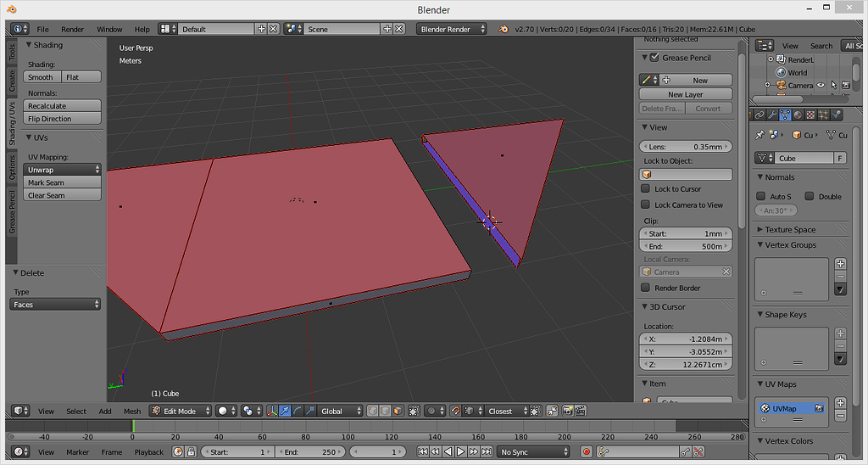Click the add new screen layout plus icon
This screenshot has height=465, width=868.
pyautogui.click(x=261, y=29)
